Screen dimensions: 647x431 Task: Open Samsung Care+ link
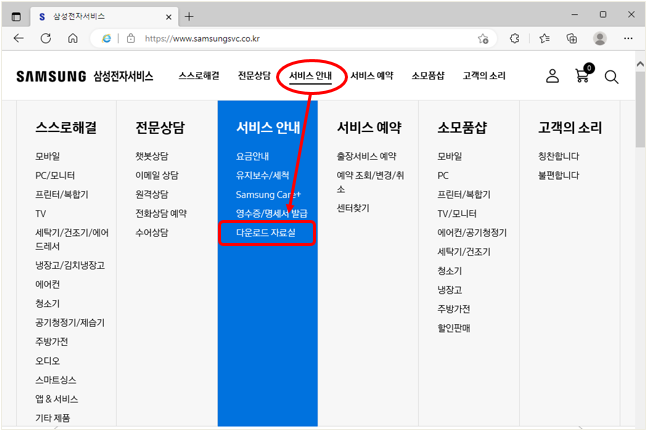268,195
